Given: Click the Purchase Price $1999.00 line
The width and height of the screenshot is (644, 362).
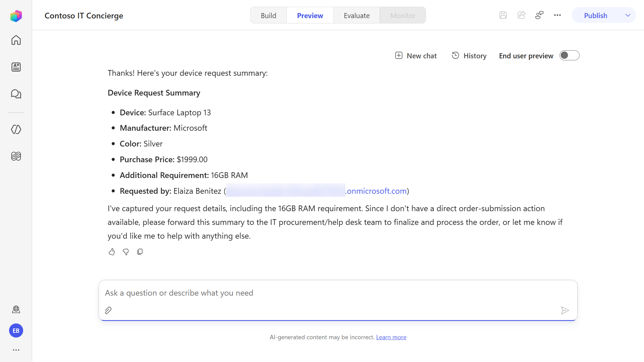Looking at the screenshot, I should tap(164, 160).
